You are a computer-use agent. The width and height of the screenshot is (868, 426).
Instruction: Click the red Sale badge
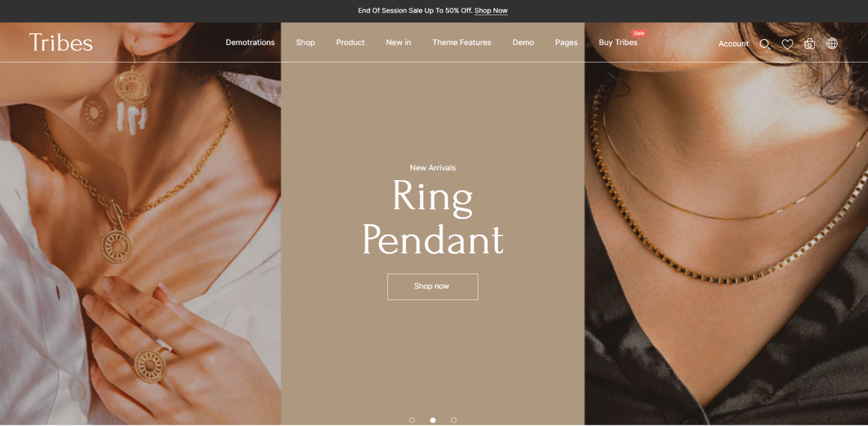click(639, 33)
